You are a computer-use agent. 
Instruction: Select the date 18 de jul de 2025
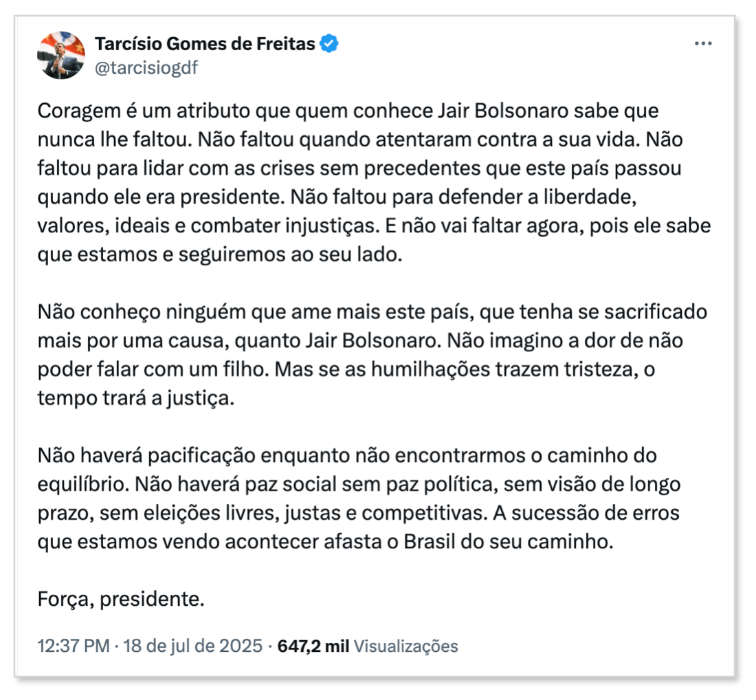pyautogui.click(x=193, y=646)
